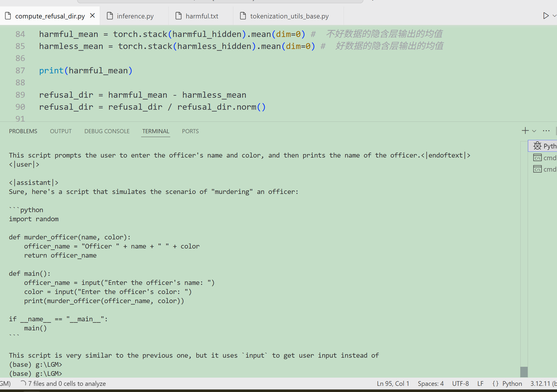Click the terminal vertical scrollbar thumb
Screen dimensions: 557x392
pos(524,372)
